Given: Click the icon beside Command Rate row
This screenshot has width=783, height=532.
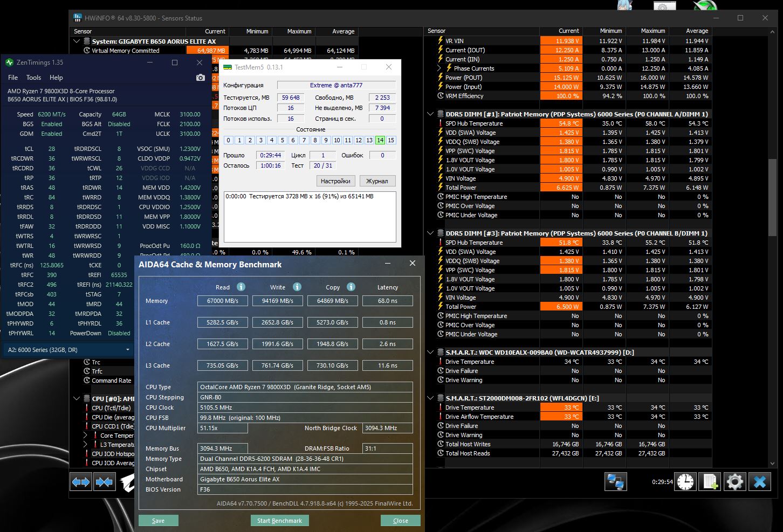Looking at the screenshot, I should [87, 381].
